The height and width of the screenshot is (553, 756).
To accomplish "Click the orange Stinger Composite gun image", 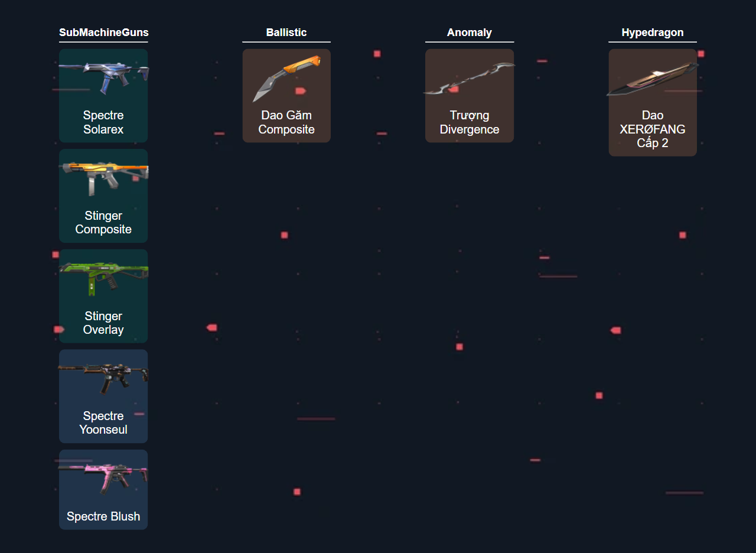I will click(x=103, y=176).
